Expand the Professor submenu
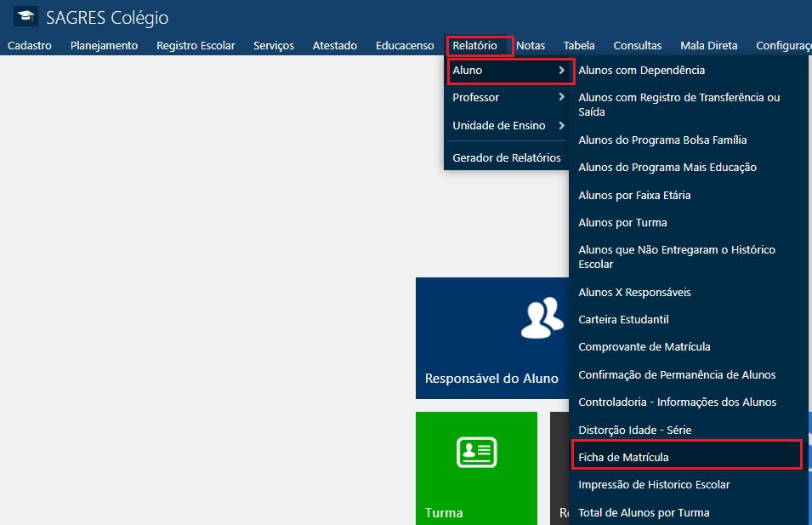812x525 pixels. (x=508, y=98)
